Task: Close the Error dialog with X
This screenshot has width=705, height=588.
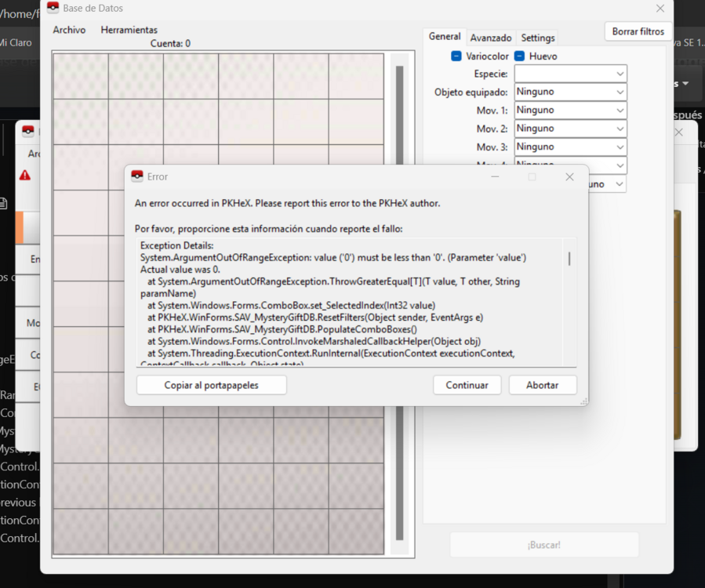Action: pyautogui.click(x=569, y=177)
